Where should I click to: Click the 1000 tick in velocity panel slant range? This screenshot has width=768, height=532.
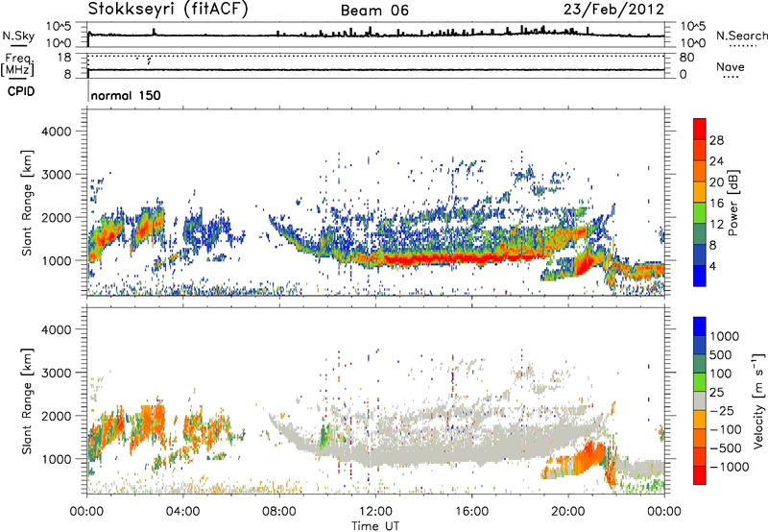tap(56, 459)
